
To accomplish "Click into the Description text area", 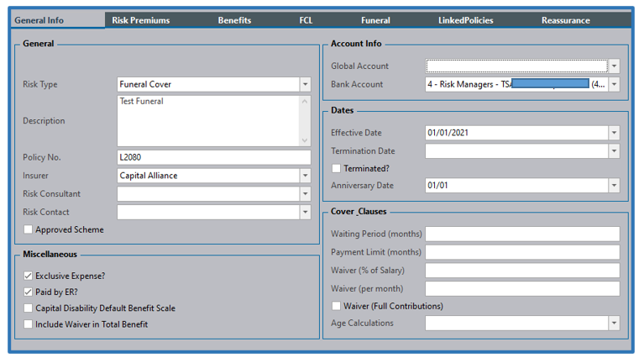I will 208,121.
